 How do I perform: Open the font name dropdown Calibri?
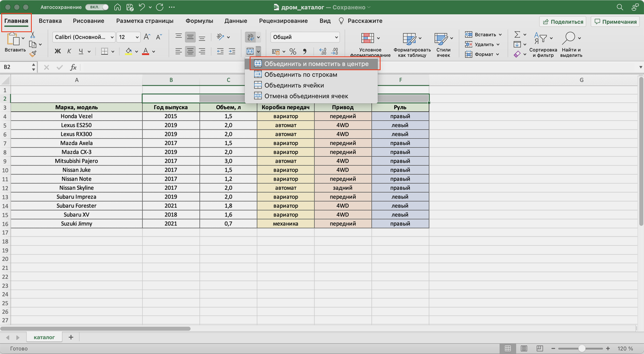tap(84, 37)
